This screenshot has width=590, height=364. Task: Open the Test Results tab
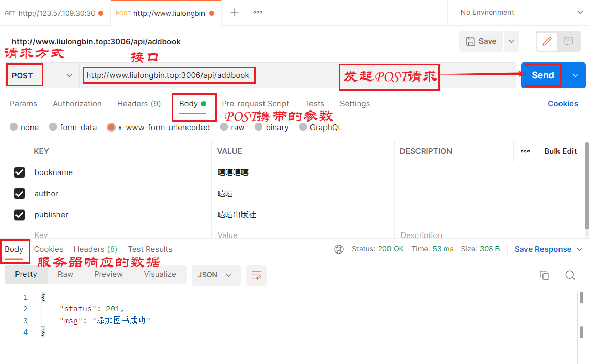tap(150, 249)
